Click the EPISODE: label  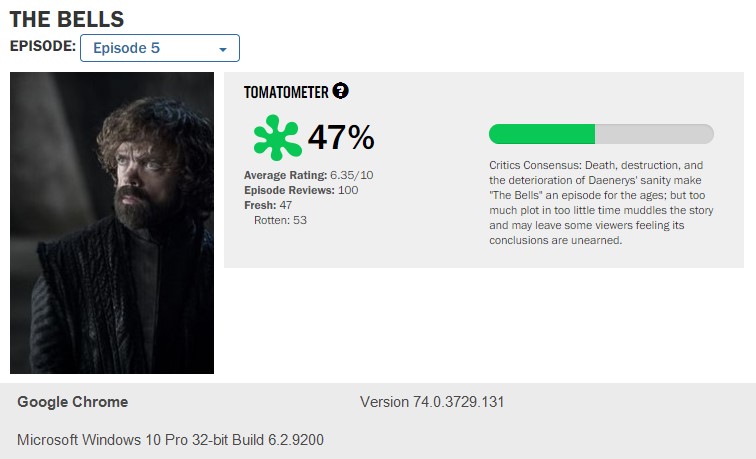click(x=42, y=47)
